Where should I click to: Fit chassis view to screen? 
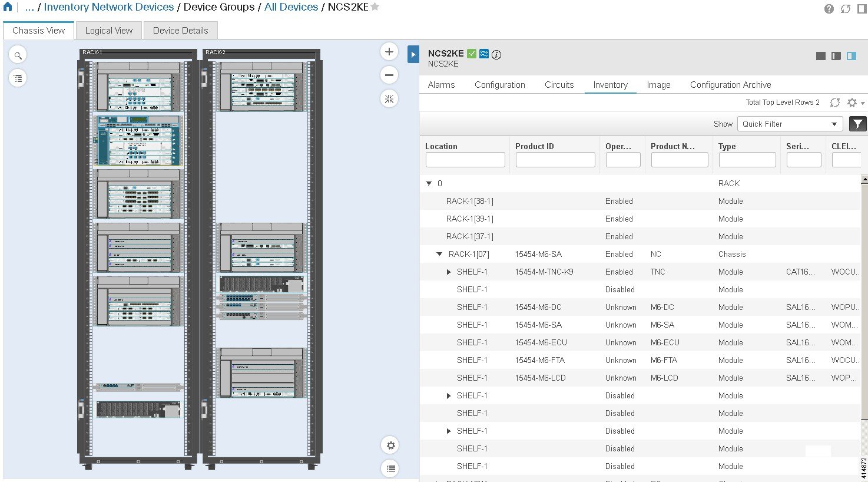[x=389, y=98]
